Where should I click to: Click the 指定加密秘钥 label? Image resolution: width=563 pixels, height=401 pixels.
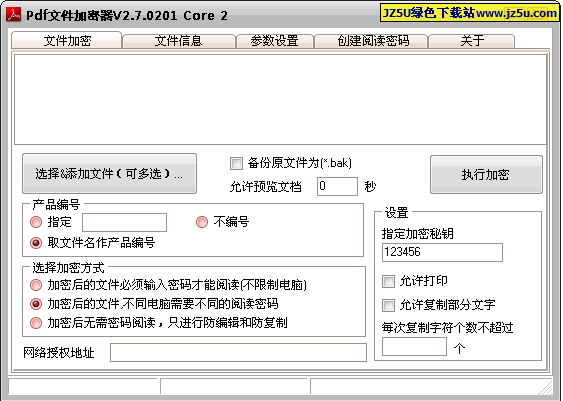(x=418, y=234)
